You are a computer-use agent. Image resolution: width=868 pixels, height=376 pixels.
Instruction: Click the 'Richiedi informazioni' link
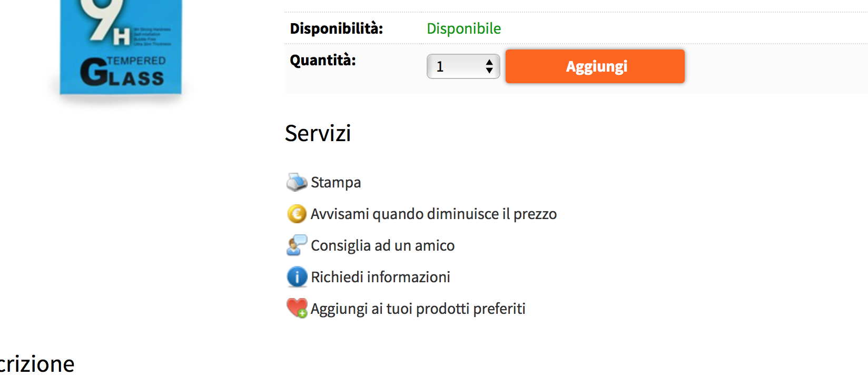pyautogui.click(x=380, y=277)
